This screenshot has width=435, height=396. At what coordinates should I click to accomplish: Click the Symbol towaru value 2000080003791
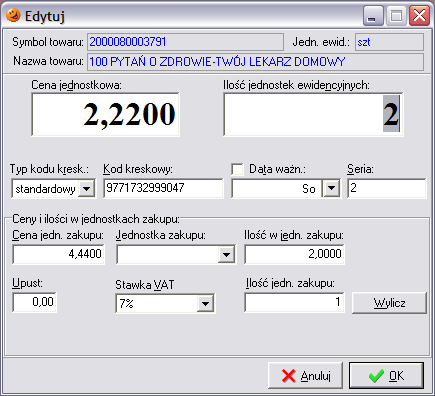point(185,42)
